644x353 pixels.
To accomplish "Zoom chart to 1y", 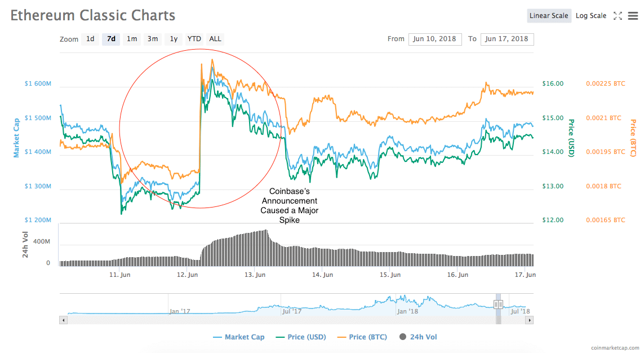I will click(174, 39).
